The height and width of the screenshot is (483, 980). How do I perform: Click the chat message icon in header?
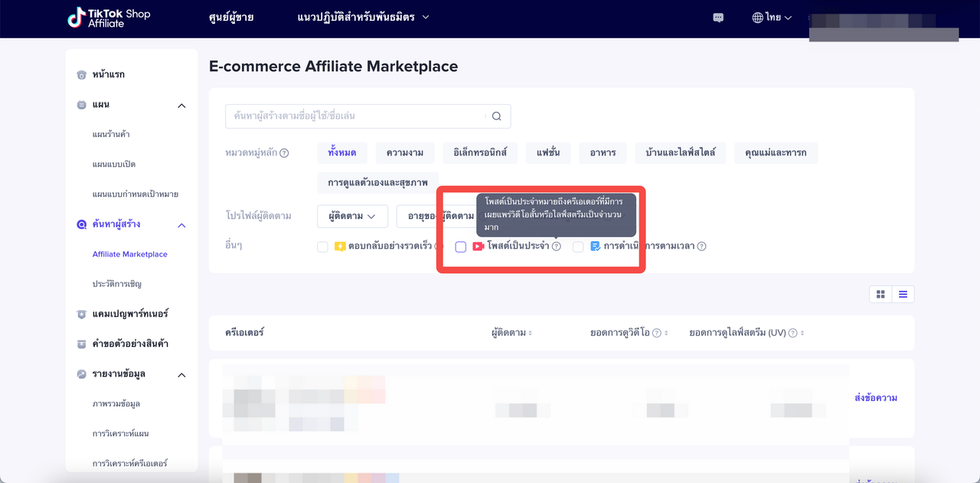(x=718, y=18)
